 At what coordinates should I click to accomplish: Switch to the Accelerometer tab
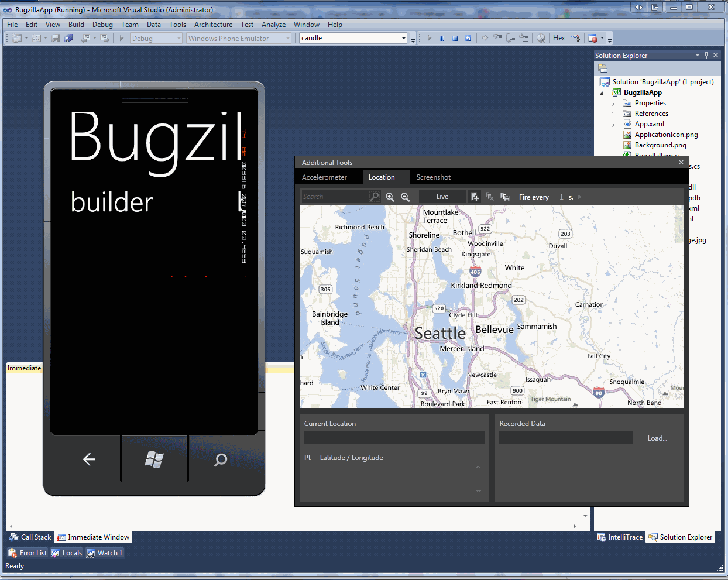click(324, 177)
